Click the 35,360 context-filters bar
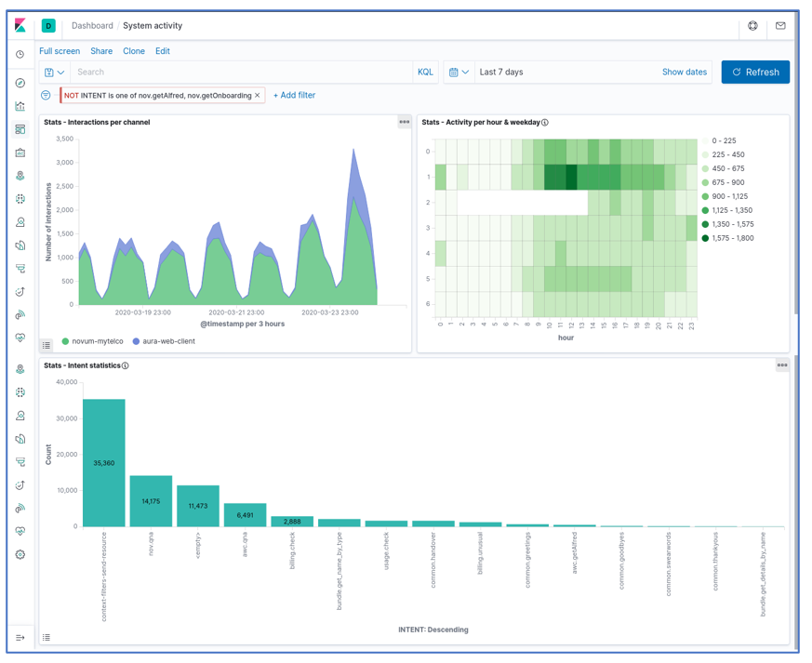 click(x=103, y=463)
